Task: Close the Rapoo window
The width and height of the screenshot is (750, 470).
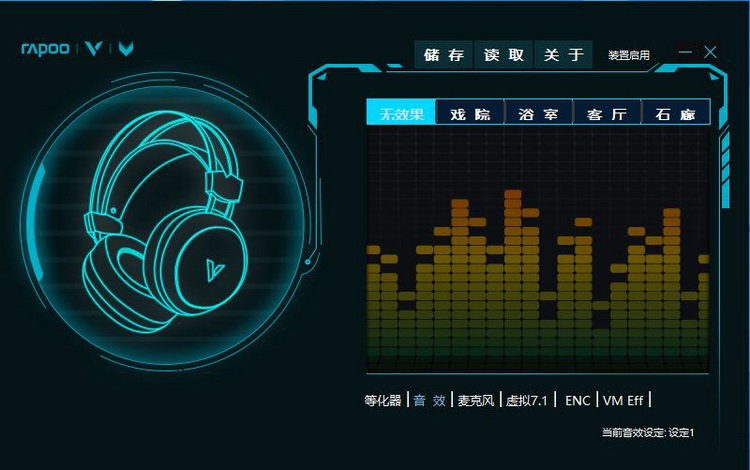Action: [710, 52]
